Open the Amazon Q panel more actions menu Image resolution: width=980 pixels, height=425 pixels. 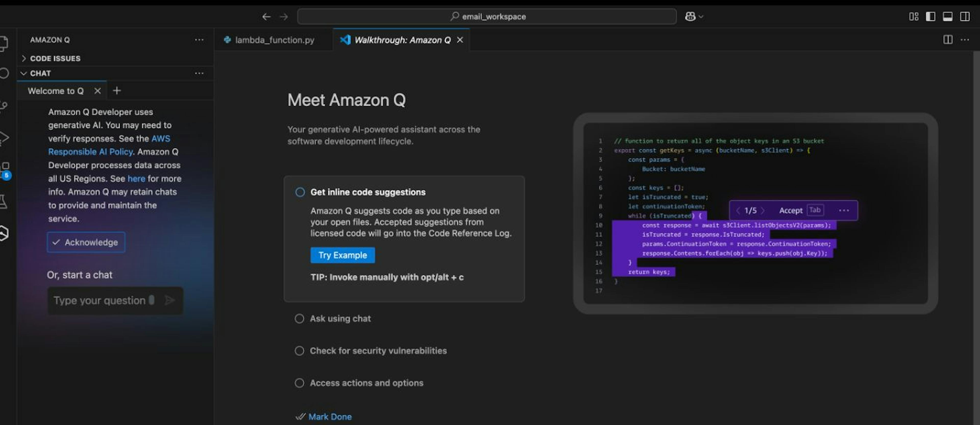click(199, 40)
